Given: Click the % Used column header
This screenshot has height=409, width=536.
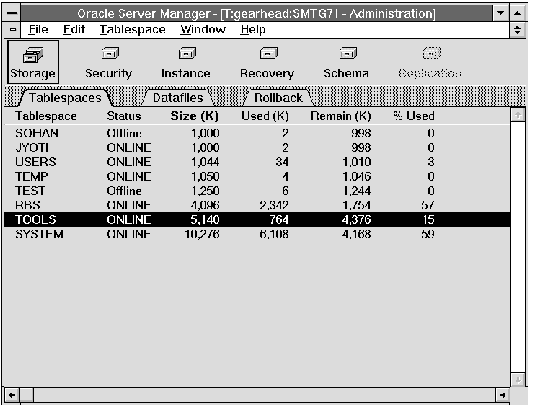Looking at the screenshot, I should [414, 116].
